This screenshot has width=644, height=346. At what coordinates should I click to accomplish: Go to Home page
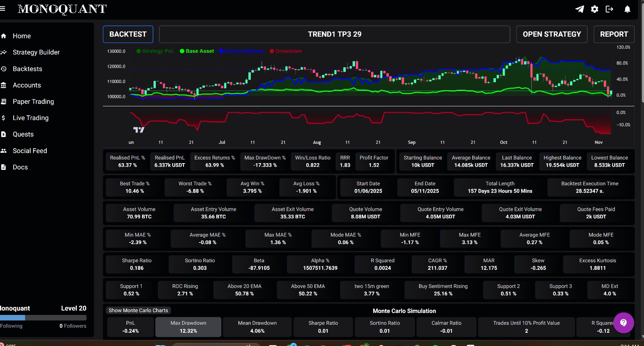[22, 36]
